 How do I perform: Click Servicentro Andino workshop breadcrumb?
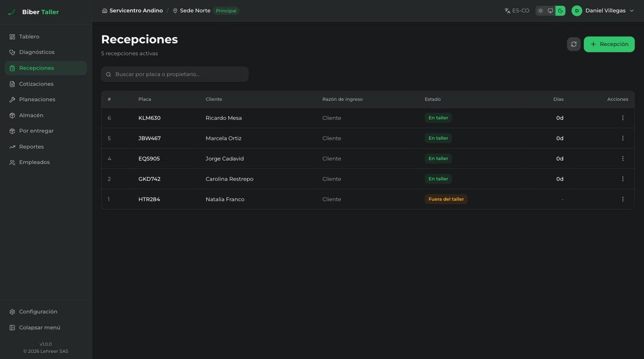pyautogui.click(x=132, y=10)
